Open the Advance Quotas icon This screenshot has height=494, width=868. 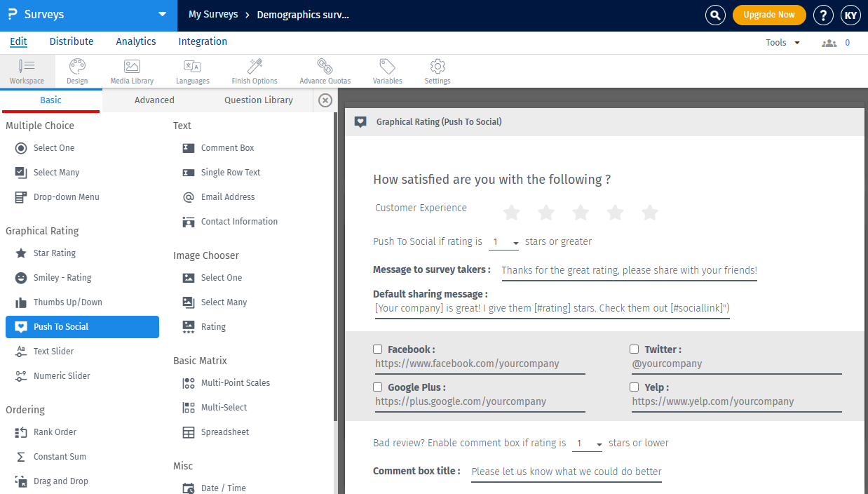[x=325, y=72]
